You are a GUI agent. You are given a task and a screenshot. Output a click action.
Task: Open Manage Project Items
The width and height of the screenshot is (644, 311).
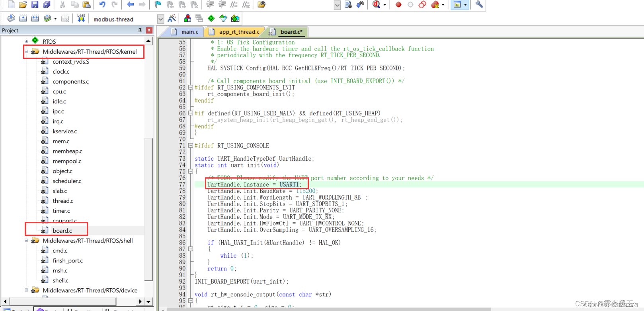tap(187, 18)
